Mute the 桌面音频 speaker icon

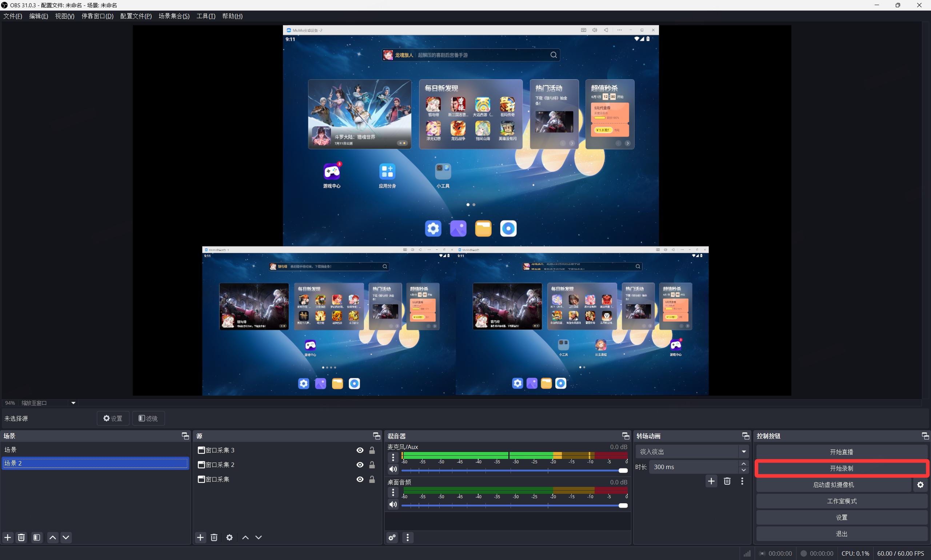[x=393, y=504]
